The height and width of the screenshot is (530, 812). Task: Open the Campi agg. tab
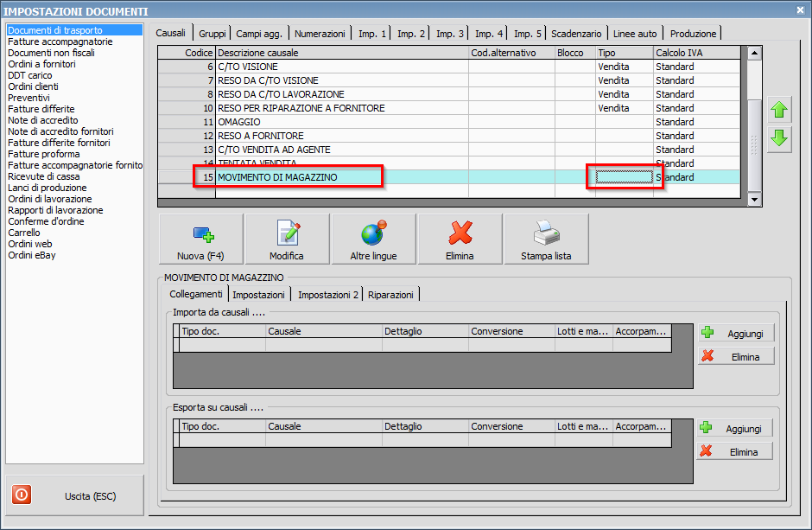[259, 34]
